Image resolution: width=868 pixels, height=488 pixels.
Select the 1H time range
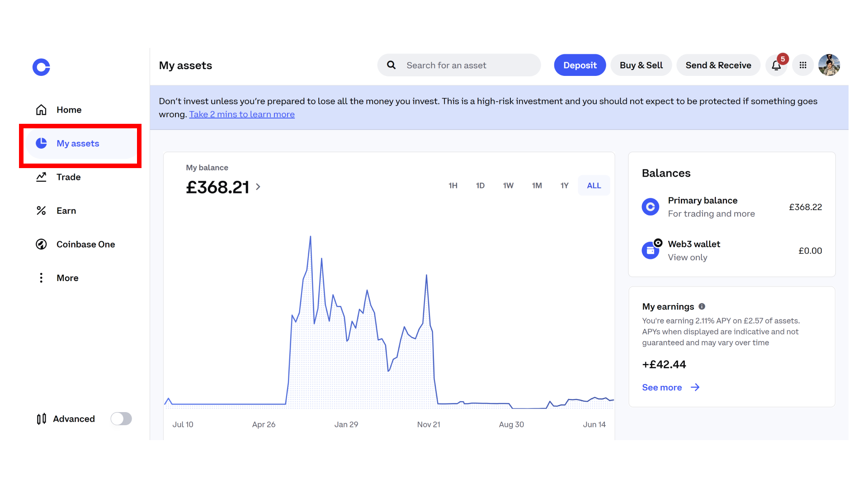click(453, 186)
